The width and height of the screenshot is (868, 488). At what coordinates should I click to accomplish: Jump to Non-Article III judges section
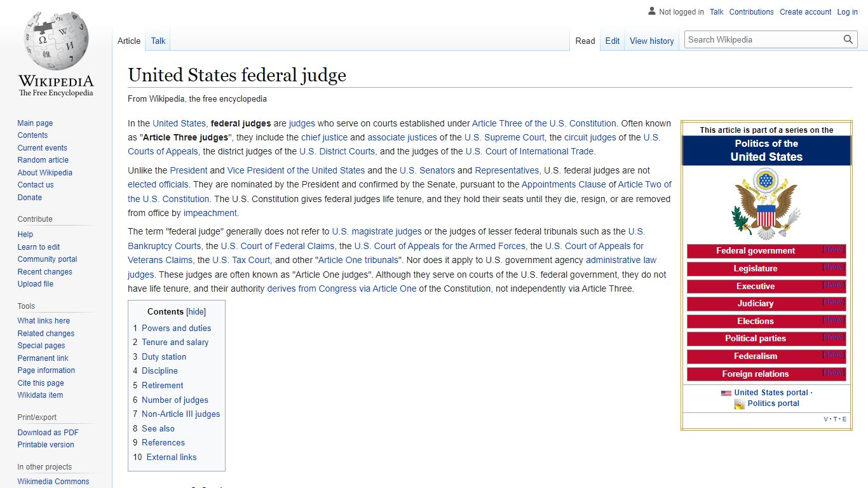(x=180, y=414)
